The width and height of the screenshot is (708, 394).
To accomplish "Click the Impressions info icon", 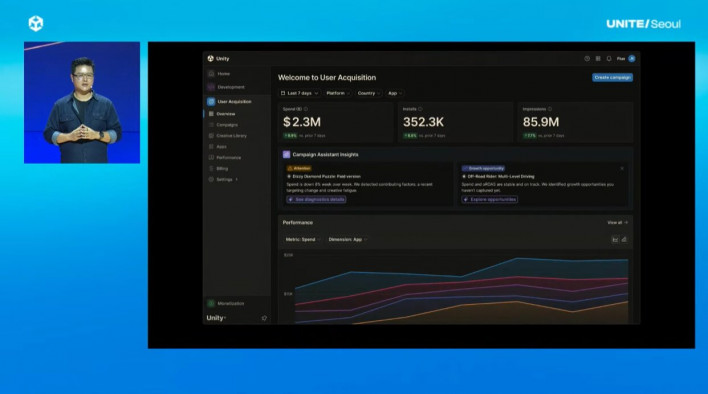I will coord(550,109).
